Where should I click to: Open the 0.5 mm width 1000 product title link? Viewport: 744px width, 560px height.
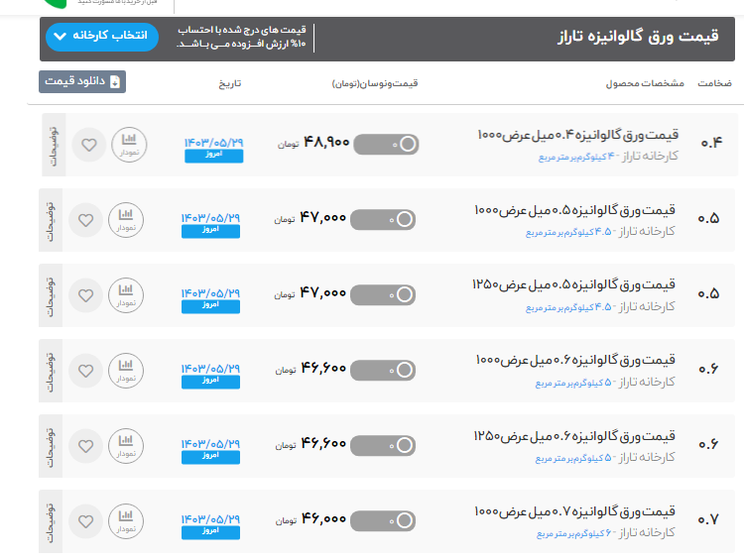tap(574, 210)
